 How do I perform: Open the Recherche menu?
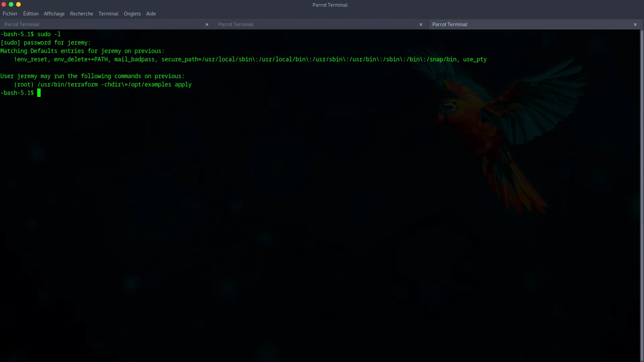[82, 14]
